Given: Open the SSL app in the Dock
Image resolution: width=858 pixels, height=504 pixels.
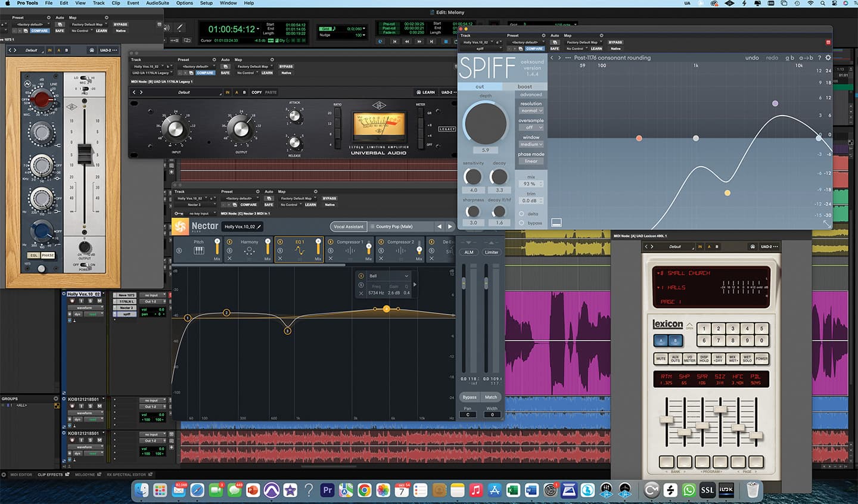Looking at the screenshot, I should pos(707,490).
